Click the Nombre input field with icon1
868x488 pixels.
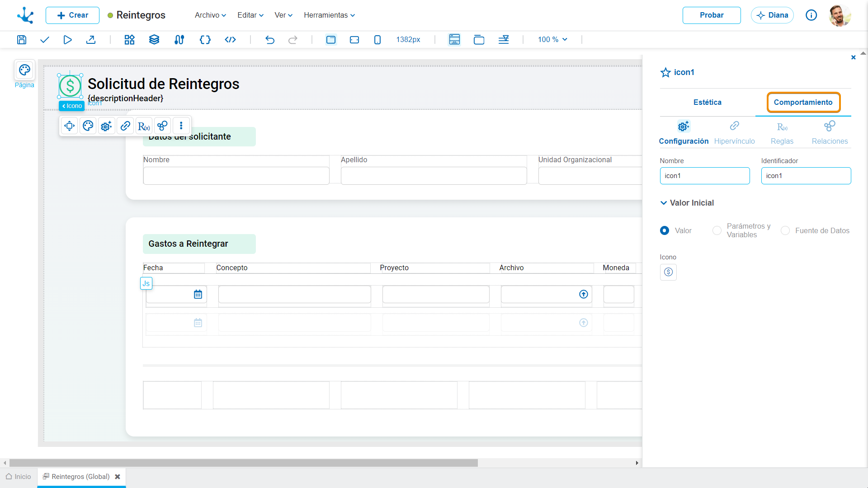click(705, 176)
